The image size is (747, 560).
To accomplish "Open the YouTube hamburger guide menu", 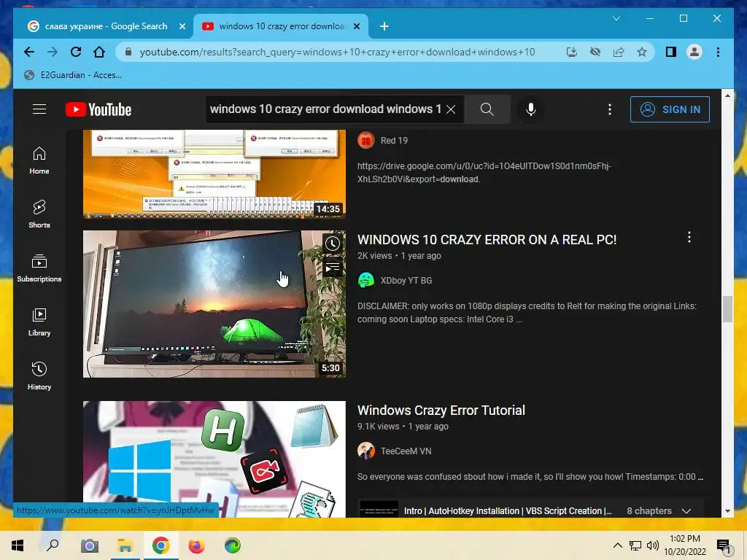I will [x=39, y=109].
